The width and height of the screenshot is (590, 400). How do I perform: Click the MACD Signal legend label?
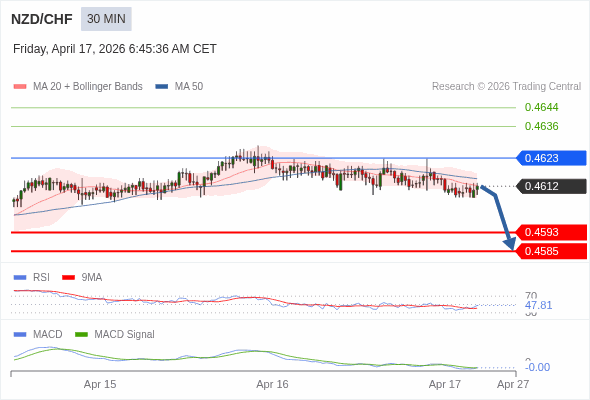tap(125, 335)
